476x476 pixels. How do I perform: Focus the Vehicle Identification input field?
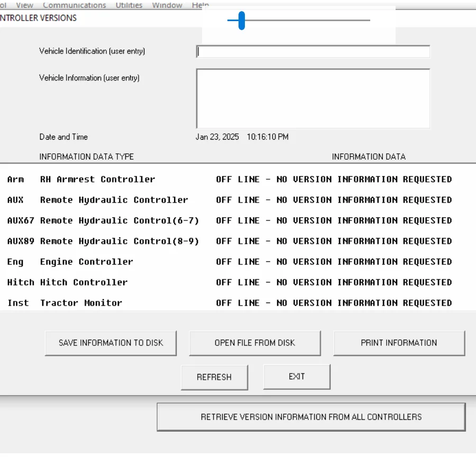pyautogui.click(x=313, y=52)
